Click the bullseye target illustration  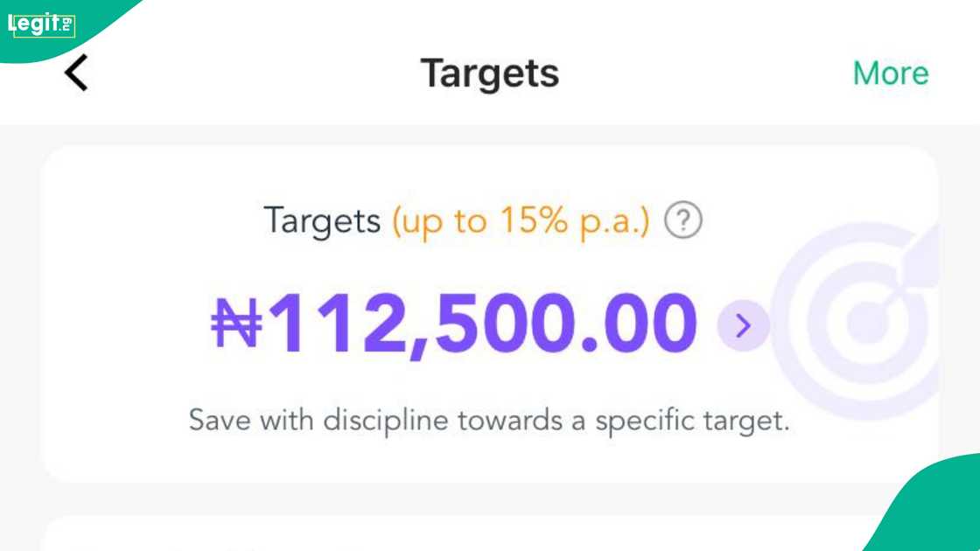coord(866,324)
